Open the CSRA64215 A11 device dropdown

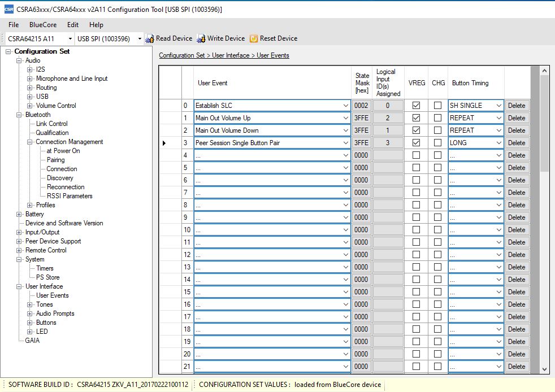pos(70,38)
